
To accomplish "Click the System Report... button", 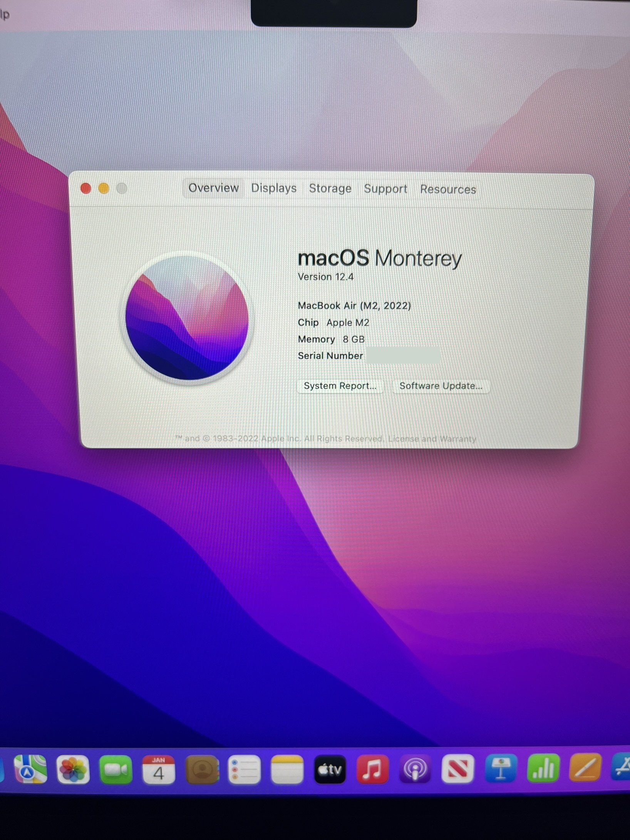I will (x=340, y=386).
